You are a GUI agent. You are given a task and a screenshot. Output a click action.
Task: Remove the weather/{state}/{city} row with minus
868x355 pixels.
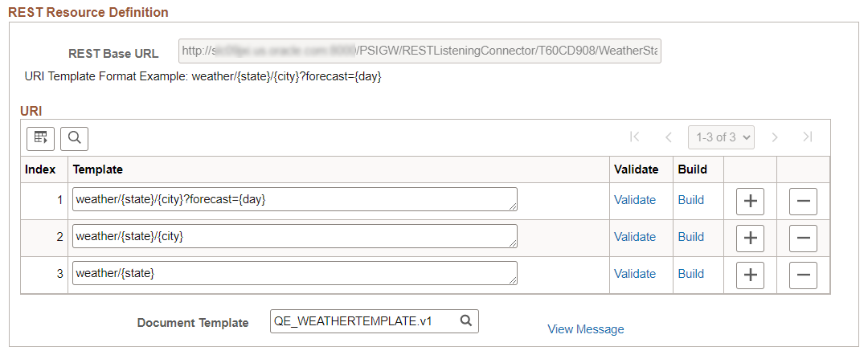(x=803, y=239)
